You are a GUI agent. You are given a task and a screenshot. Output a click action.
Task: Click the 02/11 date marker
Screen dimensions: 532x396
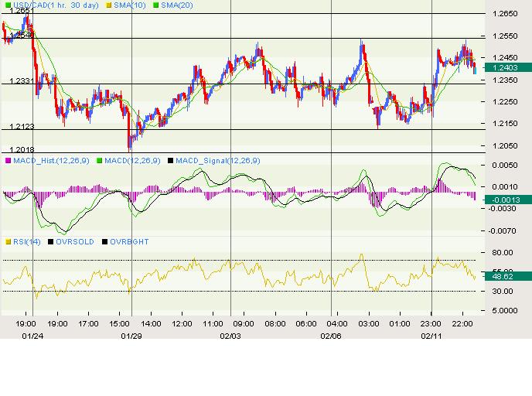[x=431, y=336]
